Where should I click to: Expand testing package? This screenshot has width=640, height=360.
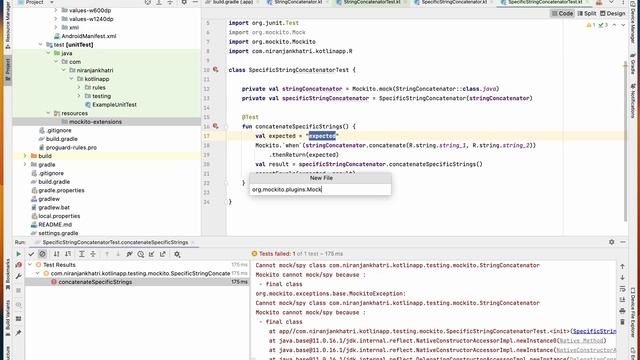pyautogui.click(x=79, y=96)
